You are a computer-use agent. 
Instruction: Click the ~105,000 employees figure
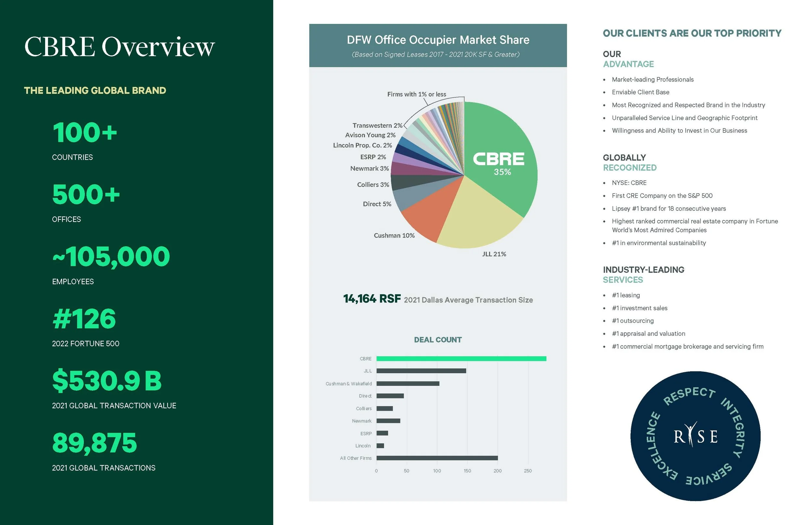point(111,256)
